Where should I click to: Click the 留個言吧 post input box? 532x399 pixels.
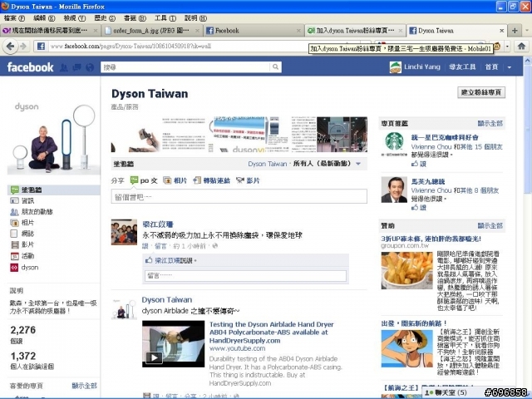(x=239, y=196)
